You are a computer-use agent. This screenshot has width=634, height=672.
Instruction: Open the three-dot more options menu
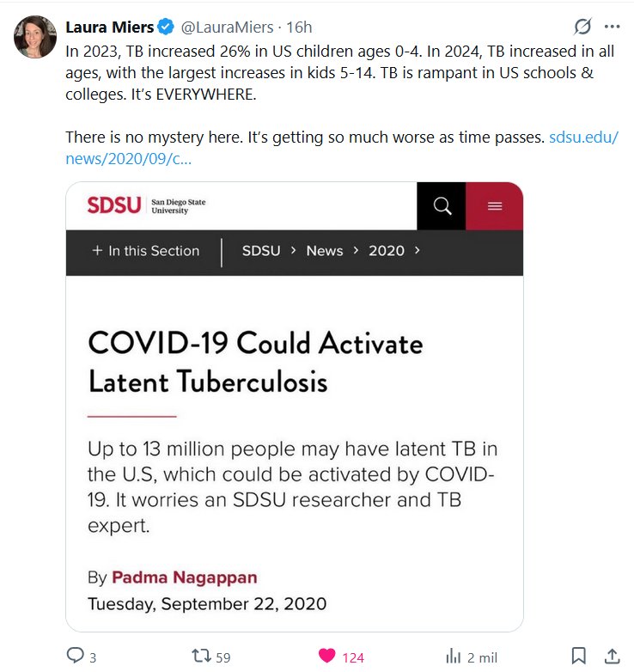pyautogui.click(x=612, y=26)
